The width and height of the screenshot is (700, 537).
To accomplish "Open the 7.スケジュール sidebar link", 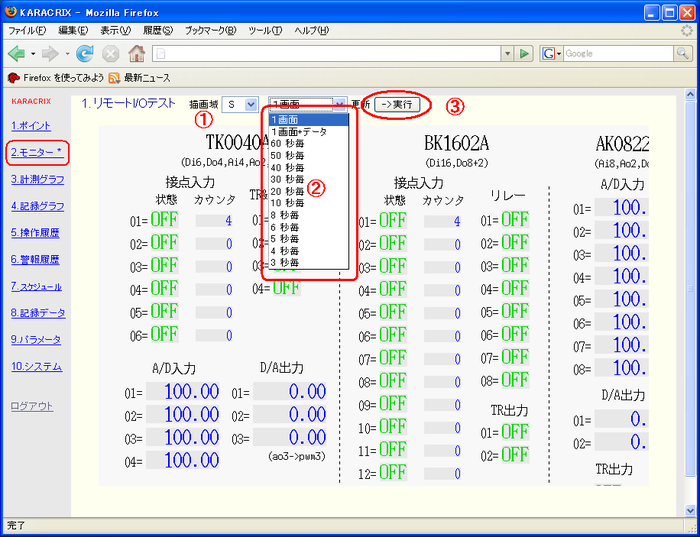I will [37, 287].
